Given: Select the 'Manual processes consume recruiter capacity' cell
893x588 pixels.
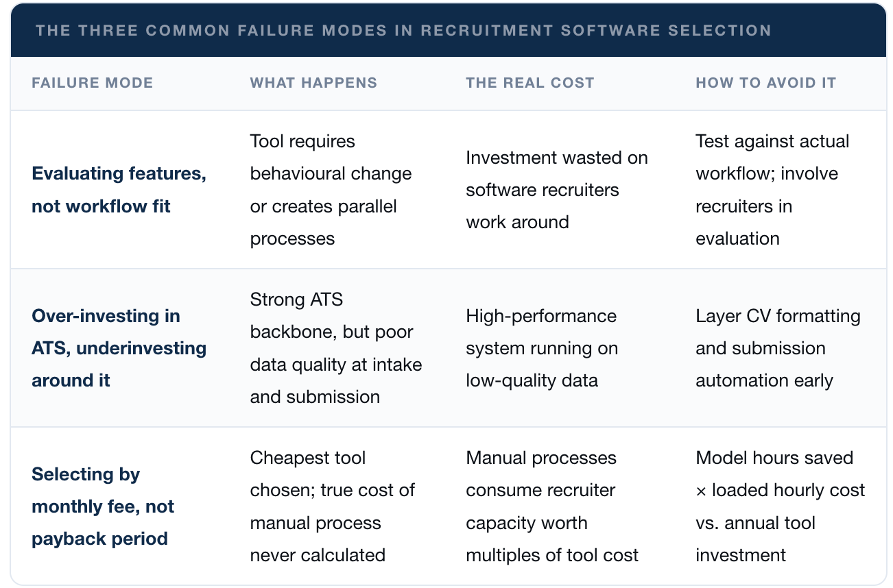Looking at the screenshot, I should [551, 506].
